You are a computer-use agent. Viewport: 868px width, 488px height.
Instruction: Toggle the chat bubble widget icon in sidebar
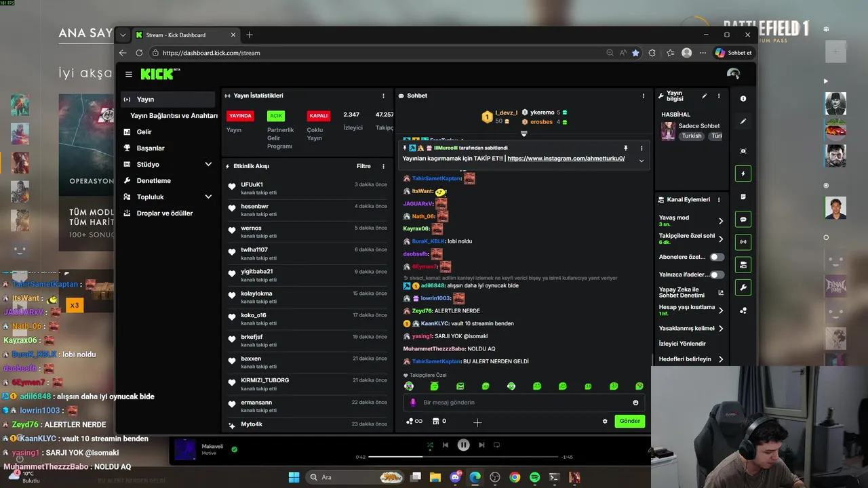[743, 220]
